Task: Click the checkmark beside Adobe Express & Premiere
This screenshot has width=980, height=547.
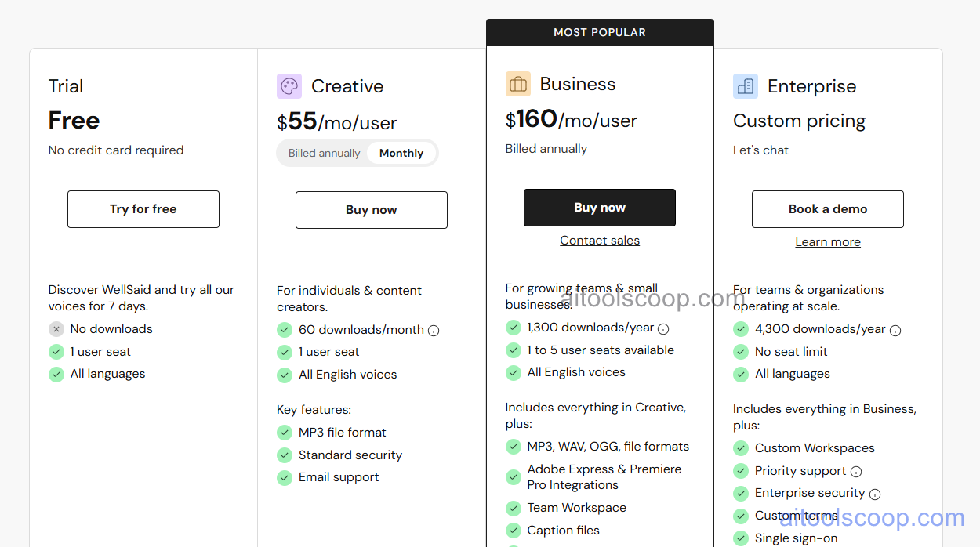Action: pos(514,476)
